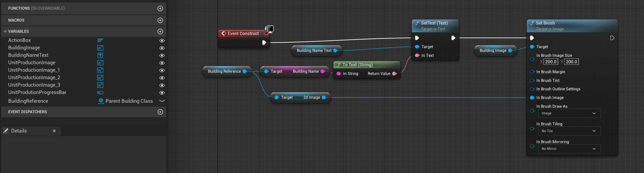Select the Building Image variable node
Screen dimensions: 644x173
click(495, 51)
